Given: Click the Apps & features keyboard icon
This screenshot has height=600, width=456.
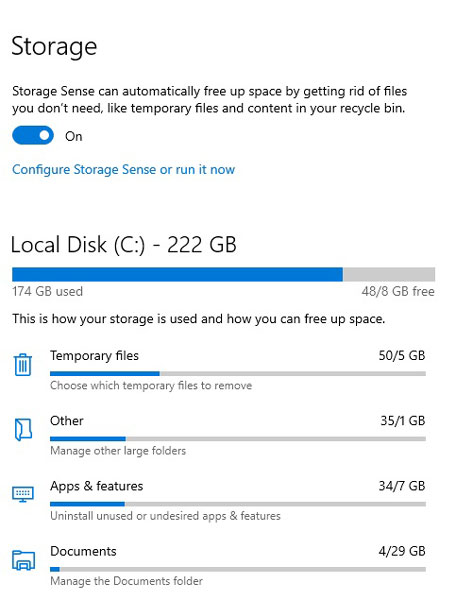Looking at the screenshot, I should [23, 494].
